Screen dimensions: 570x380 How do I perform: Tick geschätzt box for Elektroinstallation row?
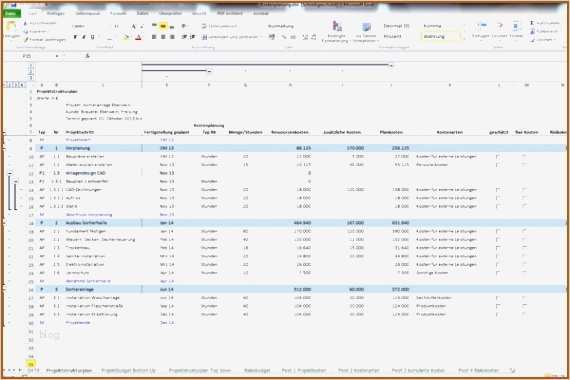(498, 265)
